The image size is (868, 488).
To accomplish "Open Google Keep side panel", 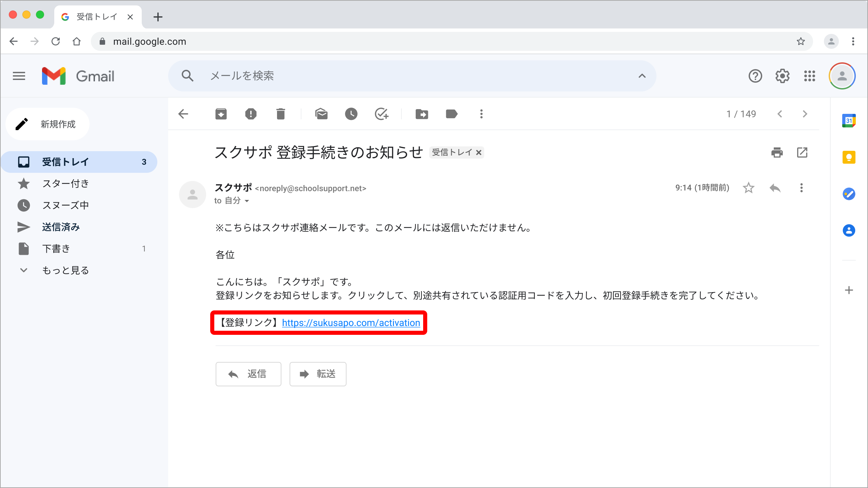I will pos(849,157).
